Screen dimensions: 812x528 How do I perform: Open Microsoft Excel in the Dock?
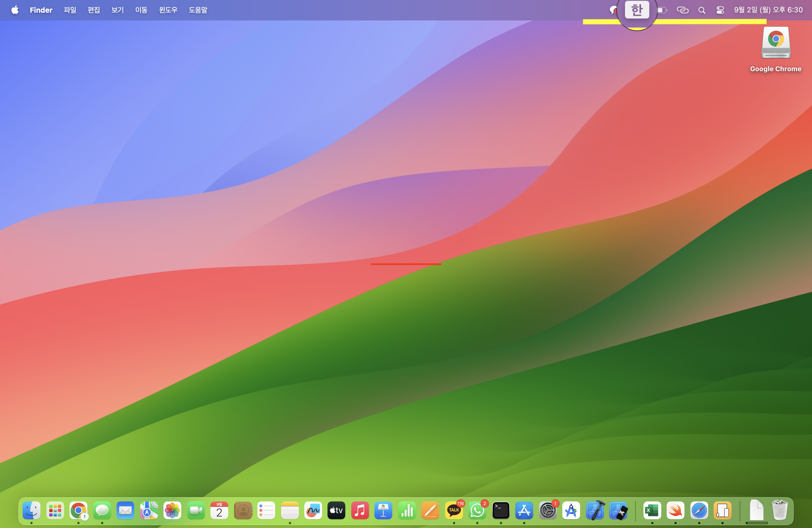(652, 511)
